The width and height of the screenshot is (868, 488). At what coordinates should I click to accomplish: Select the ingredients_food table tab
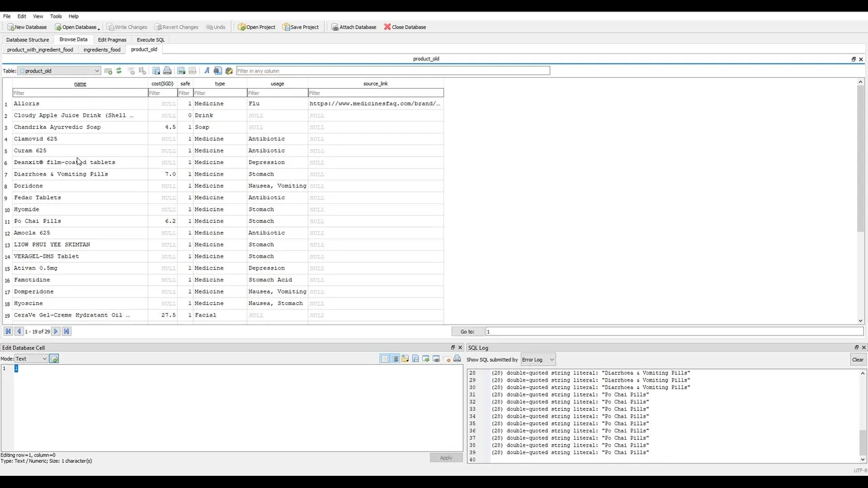(102, 49)
